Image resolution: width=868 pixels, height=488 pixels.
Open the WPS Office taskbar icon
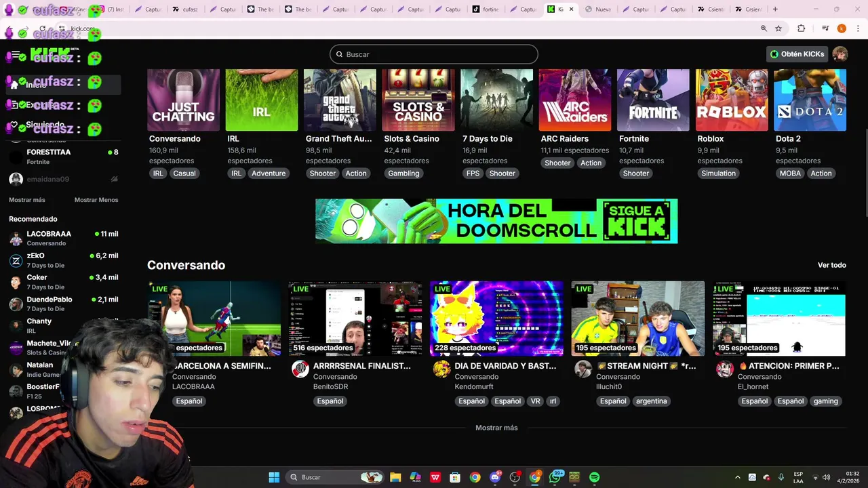click(x=435, y=477)
